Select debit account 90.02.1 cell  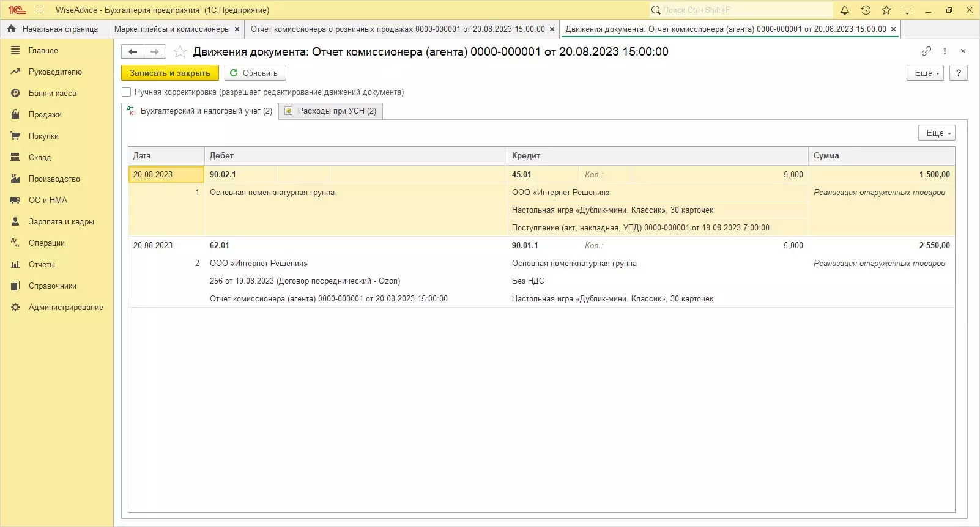[240, 174]
